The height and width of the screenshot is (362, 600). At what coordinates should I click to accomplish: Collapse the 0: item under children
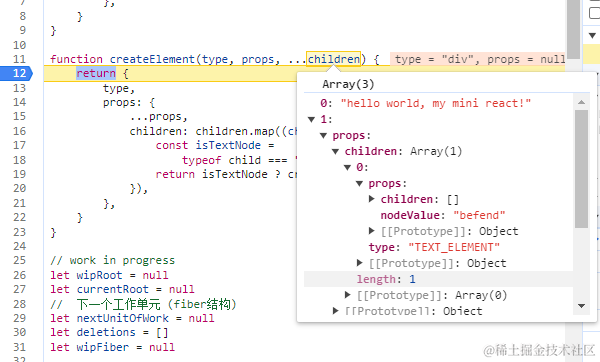point(347,168)
